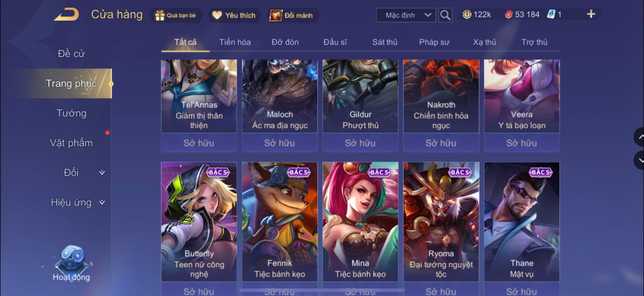Screen dimensions: 644x296
Task: Expand the Đổi sidebar submenu
Action: pyautogui.click(x=102, y=173)
